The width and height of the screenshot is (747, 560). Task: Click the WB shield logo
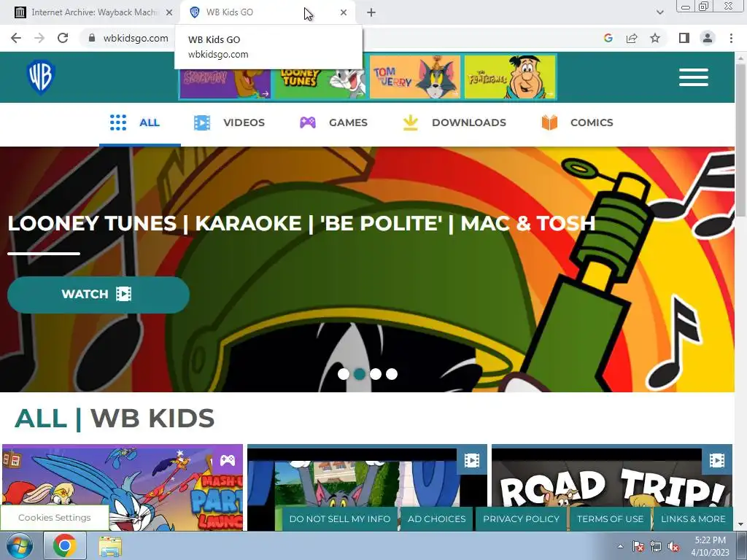click(41, 77)
